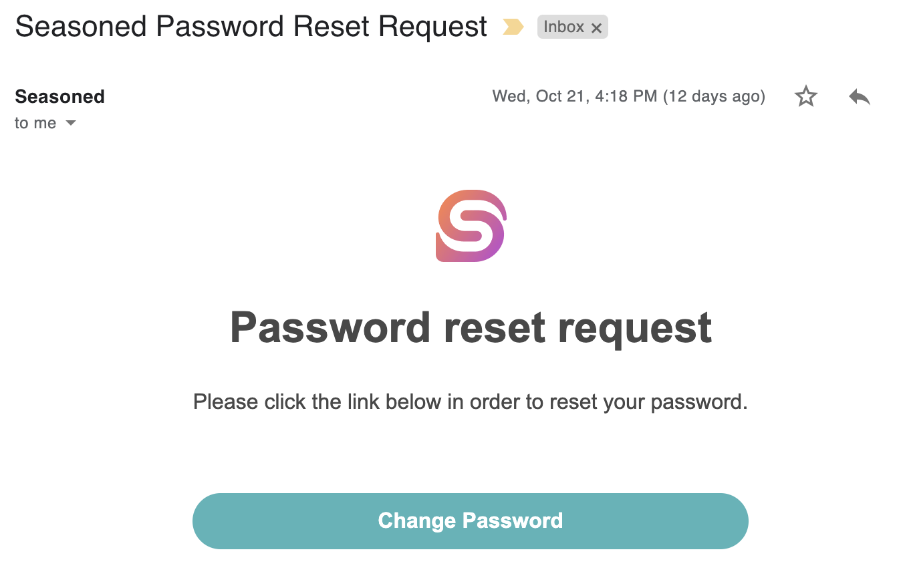The width and height of the screenshot is (897, 588).
Task: Expand recipient details arrow beside 'to me'
Action: pyautogui.click(x=70, y=124)
